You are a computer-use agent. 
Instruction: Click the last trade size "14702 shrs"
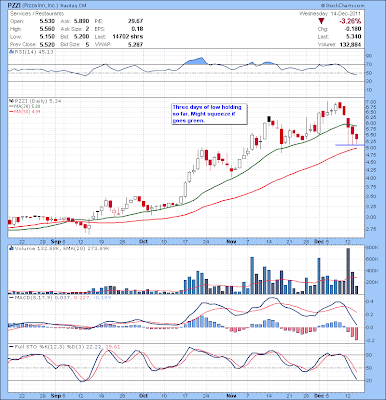128,37
